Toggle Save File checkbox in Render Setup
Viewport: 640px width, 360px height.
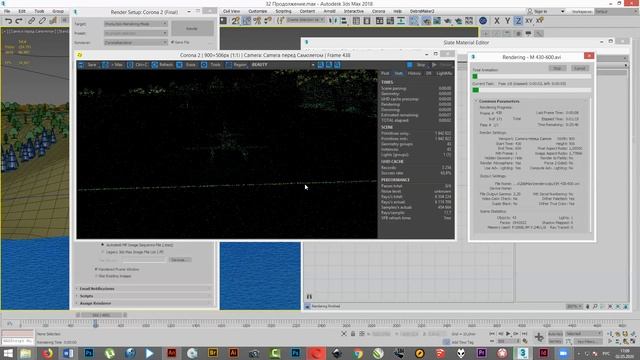click(173, 42)
